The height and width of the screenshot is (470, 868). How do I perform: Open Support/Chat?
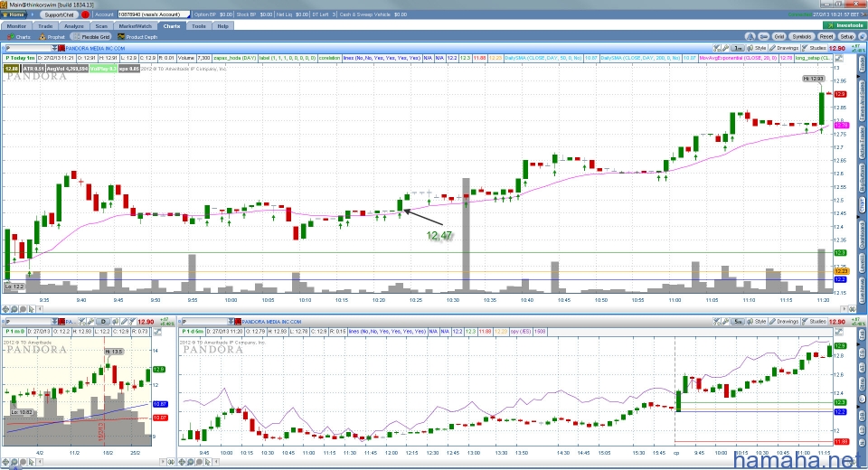(x=60, y=14)
